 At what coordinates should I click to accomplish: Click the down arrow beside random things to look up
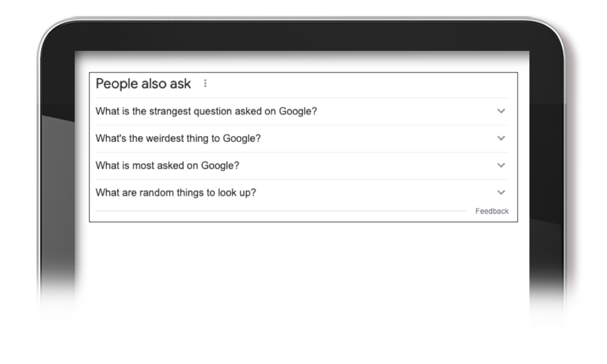[501, 193]
